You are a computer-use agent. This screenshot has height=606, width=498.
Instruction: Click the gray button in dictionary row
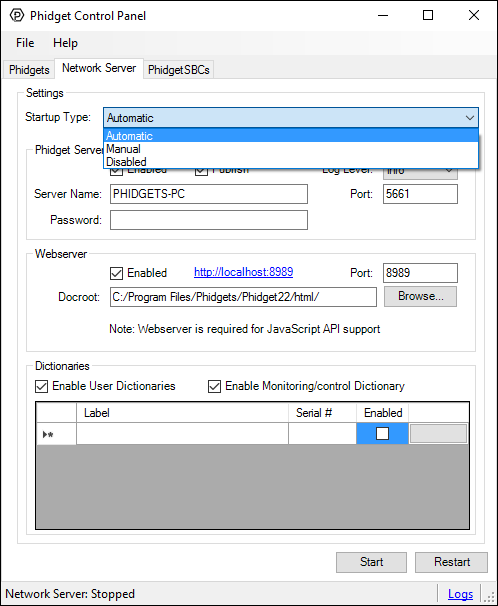click(438, 434)
